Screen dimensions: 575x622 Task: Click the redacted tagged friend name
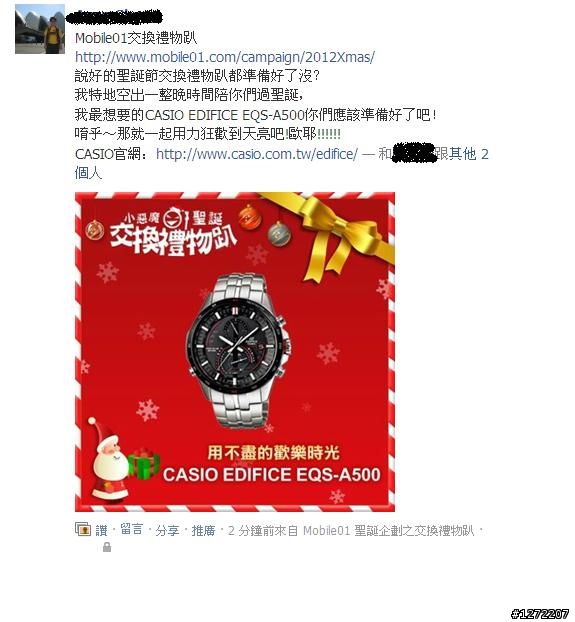pyautogui.click(x=413, y=153)
